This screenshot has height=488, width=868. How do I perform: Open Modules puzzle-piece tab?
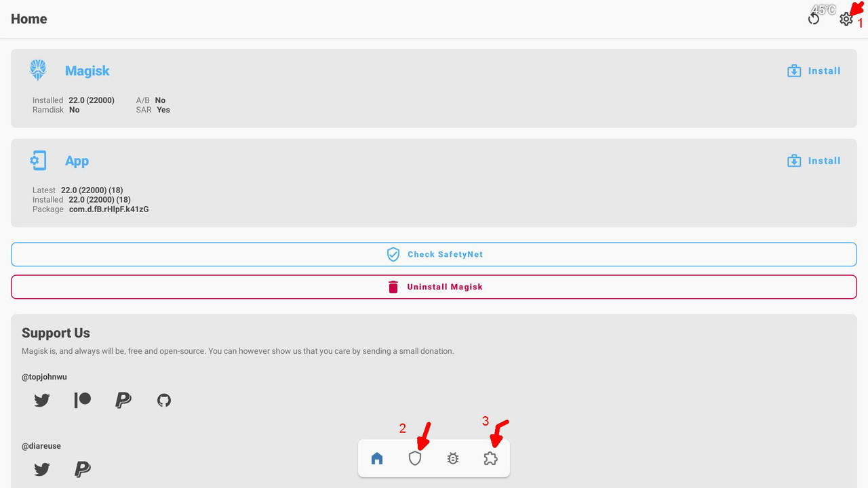click(x=491, y=459)
